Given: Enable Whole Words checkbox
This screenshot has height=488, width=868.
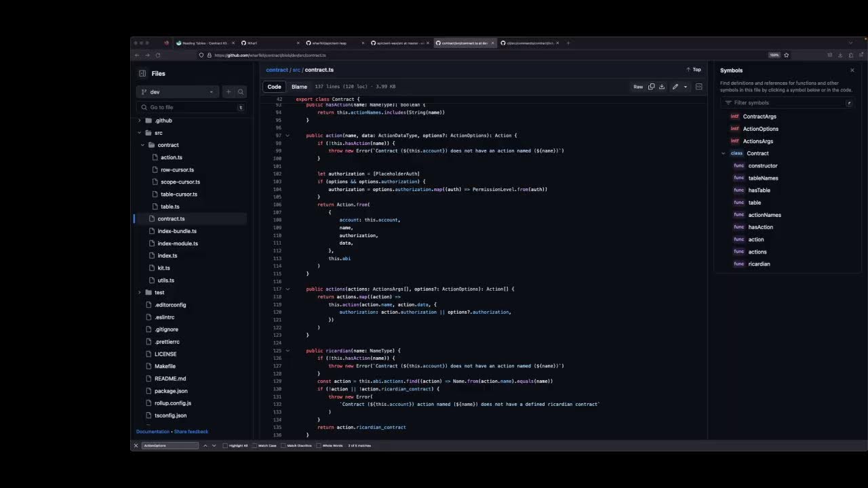Looking at the screenshot, I should pyautogui.click(x=319, y=445).
